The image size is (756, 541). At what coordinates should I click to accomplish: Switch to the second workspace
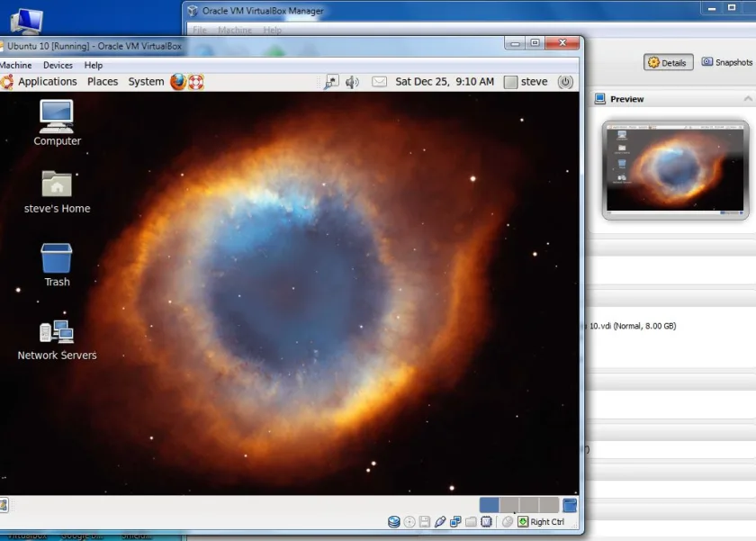[509, 505]
